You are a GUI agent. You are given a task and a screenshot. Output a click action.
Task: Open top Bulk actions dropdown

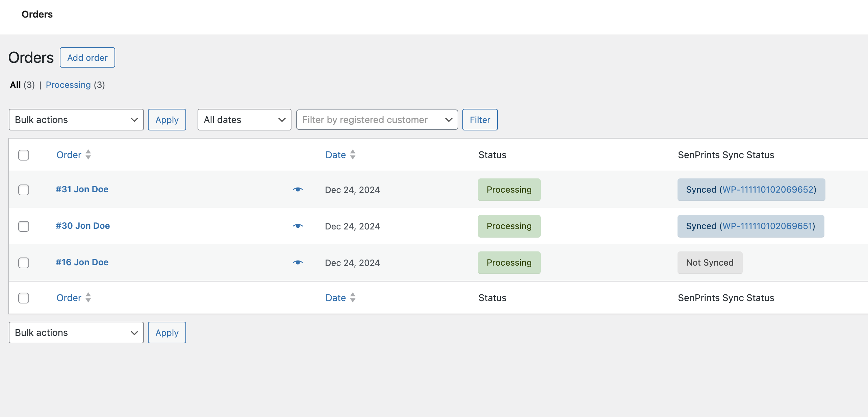[x=76, y=120]
